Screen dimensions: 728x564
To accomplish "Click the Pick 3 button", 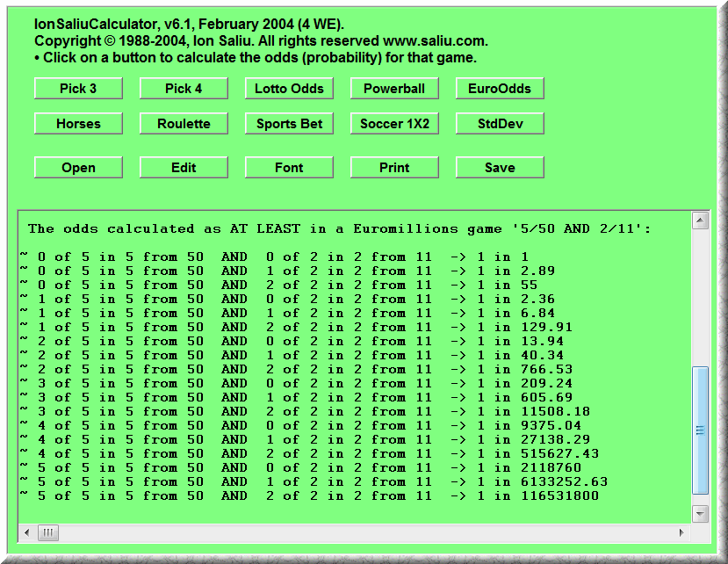I will pyautogui.click(x=78, y=88).
